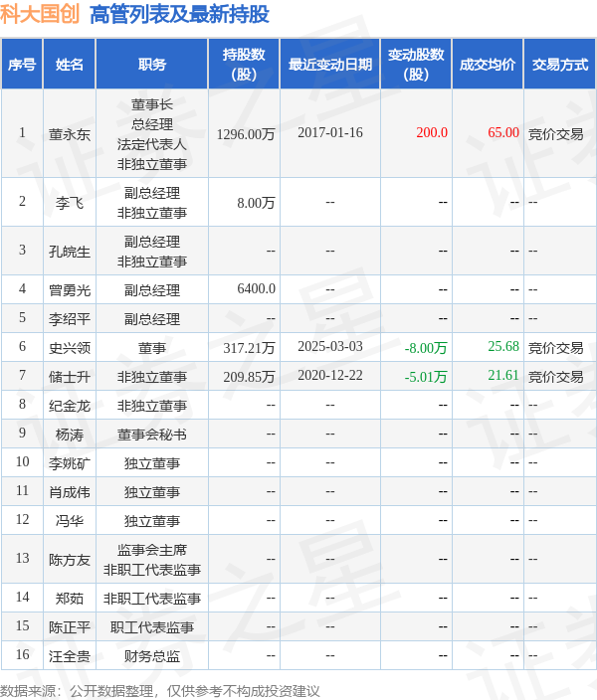Screen dimensions: 597x700
Task: Click 竞价交易 in 董永东's row
Action: coord(556,134)
